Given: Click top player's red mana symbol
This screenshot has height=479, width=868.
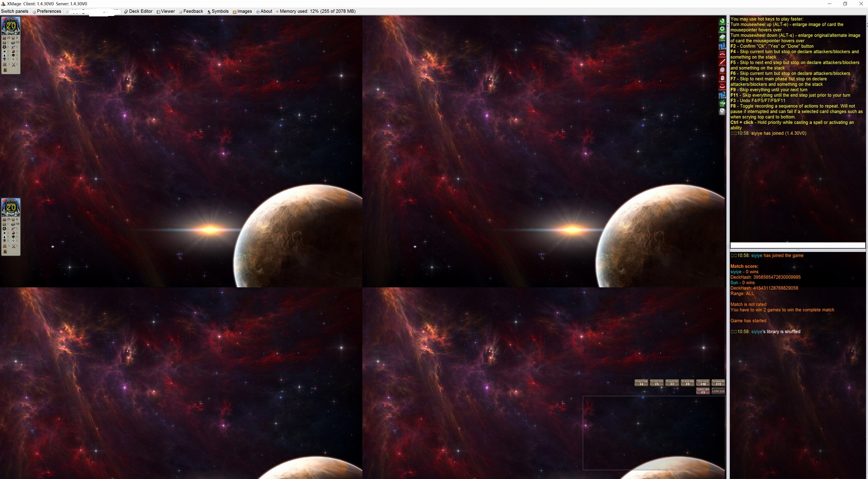Looking at the screenshot, I should (13, 51).
